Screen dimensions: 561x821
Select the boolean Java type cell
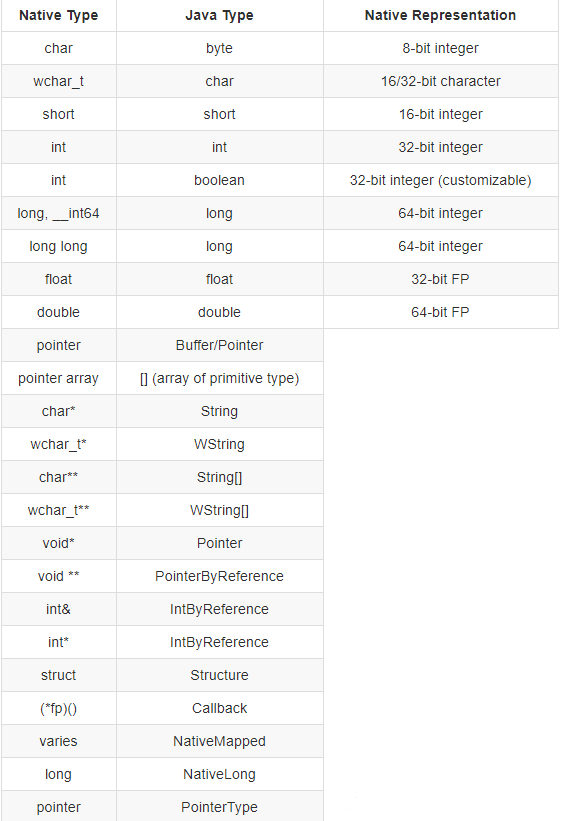point(219,180)
